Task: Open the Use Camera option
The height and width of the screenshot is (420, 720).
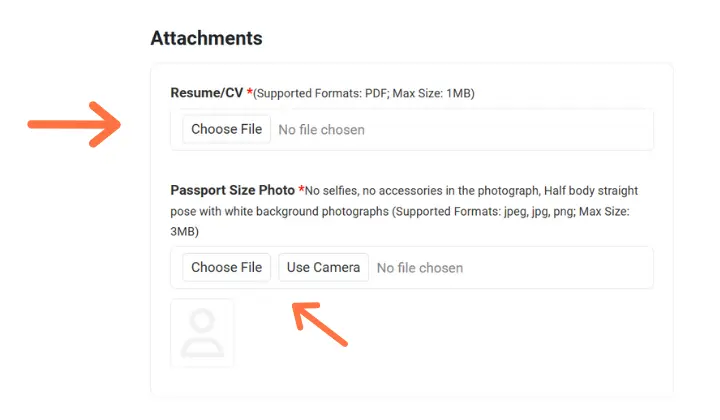Action: coord(323,267)
